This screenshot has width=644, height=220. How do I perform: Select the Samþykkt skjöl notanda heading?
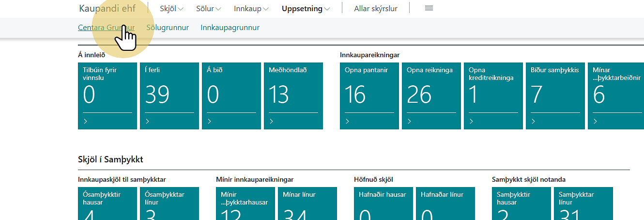tap(529, 179)
